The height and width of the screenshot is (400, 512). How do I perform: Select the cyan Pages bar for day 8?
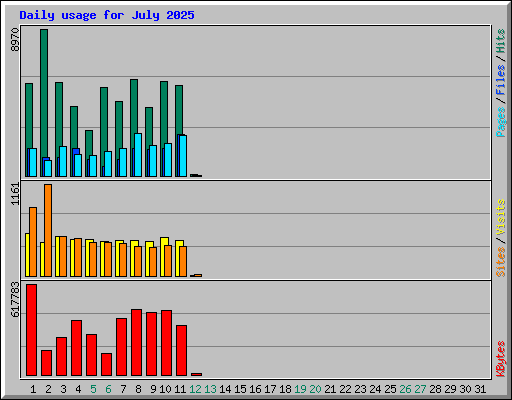click(x=138, y=155)
